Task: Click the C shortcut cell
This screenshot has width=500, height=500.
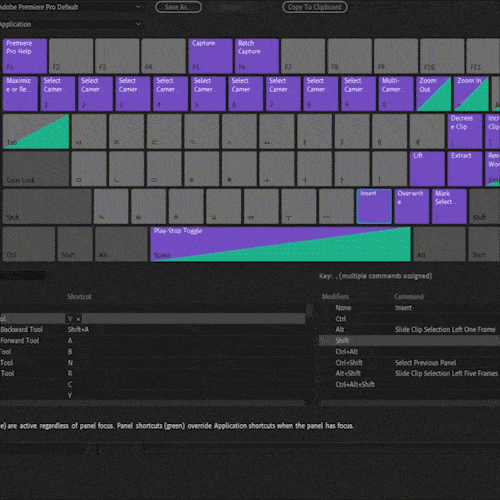Action: tap(70, 384)
